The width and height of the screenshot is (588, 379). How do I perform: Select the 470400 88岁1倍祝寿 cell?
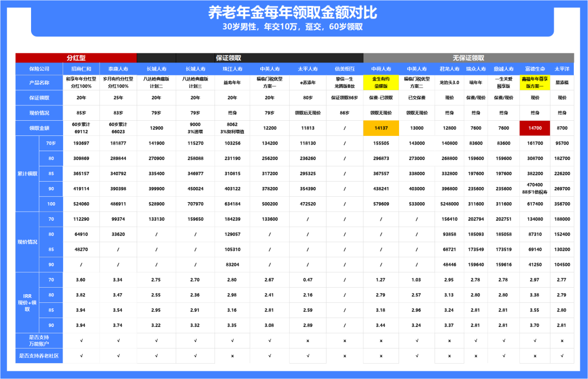click(x=535, y=189)
